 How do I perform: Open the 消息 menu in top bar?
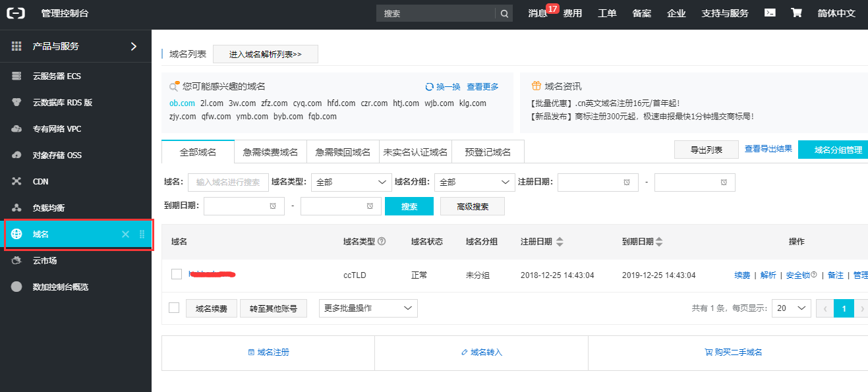click(x=538, y=13)
